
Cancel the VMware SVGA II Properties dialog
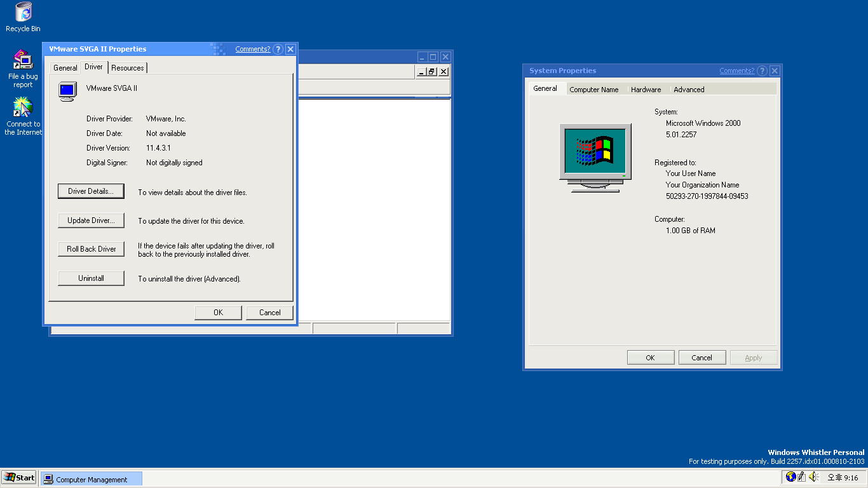pyautogui.click(x=269, y=313)
